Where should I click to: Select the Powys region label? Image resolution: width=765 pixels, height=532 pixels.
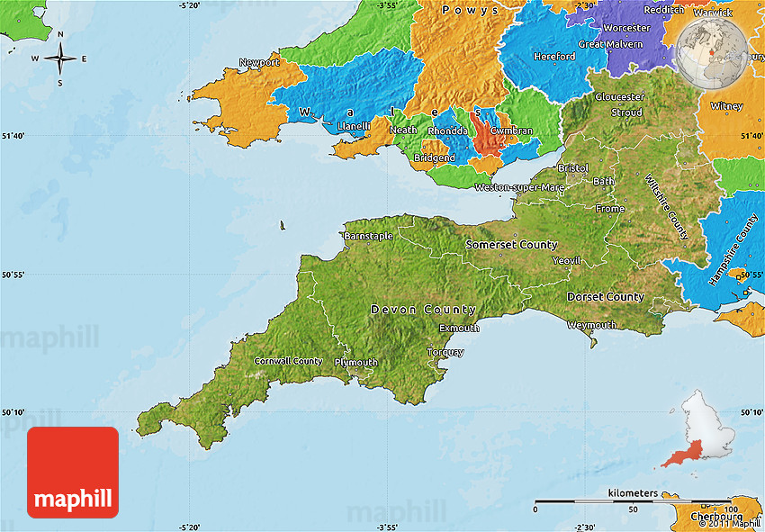470,10
